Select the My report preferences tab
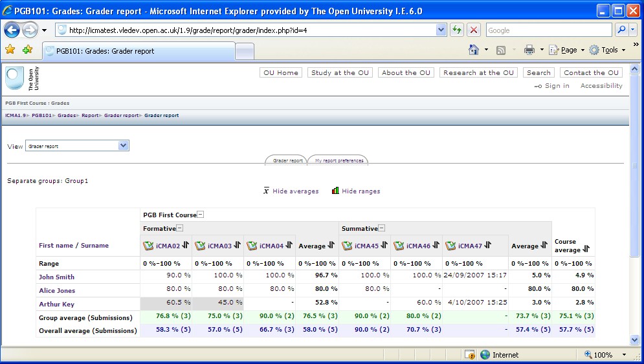This screenshot has height=364, width=644. tap(339, 160)
